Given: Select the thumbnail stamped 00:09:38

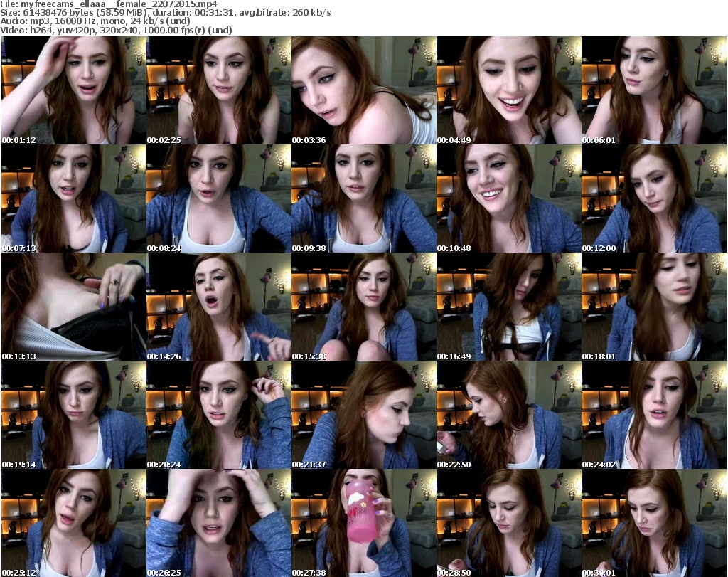Looking at the screenshot, I should [363, 198].
